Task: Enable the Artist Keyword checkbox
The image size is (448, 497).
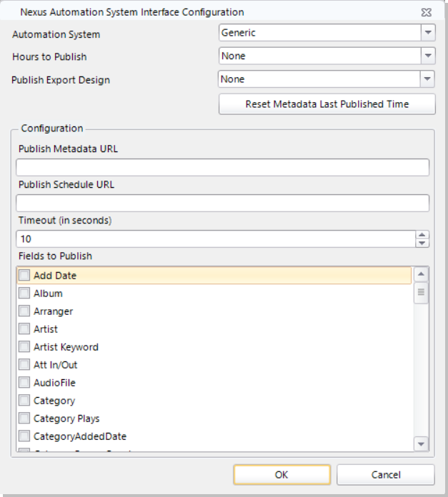Action: (x=24, y=347)
